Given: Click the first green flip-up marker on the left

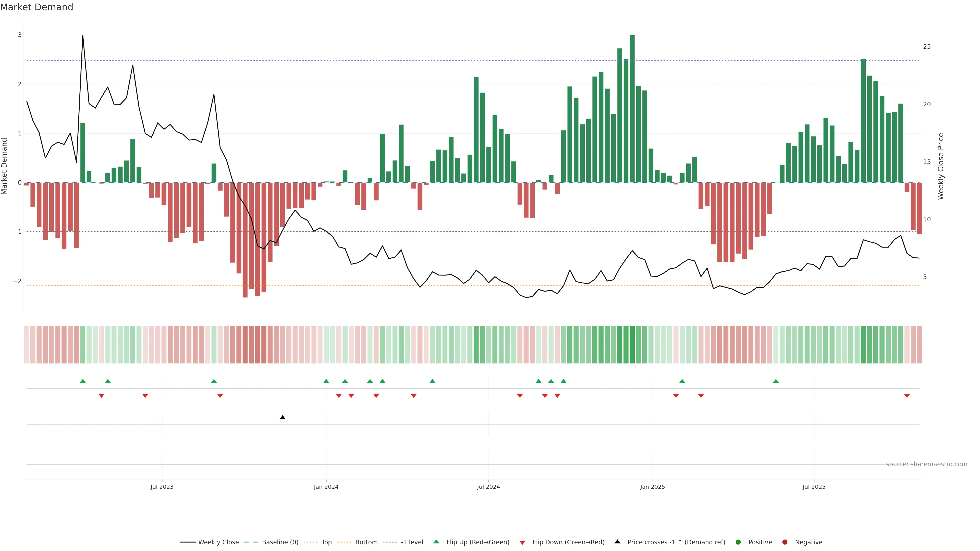Looking at the screenshot, I should (83, 381).
